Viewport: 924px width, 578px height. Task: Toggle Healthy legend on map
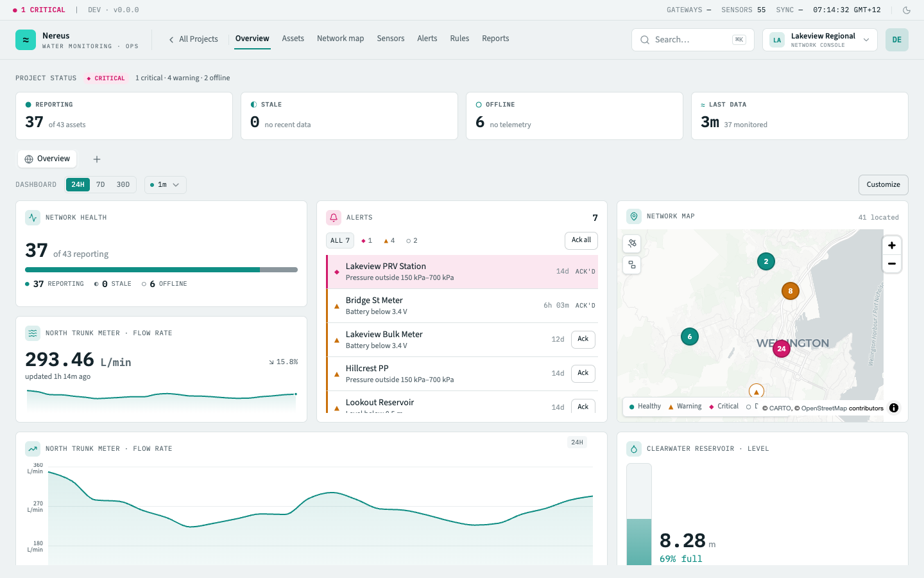tap(646, 407)
